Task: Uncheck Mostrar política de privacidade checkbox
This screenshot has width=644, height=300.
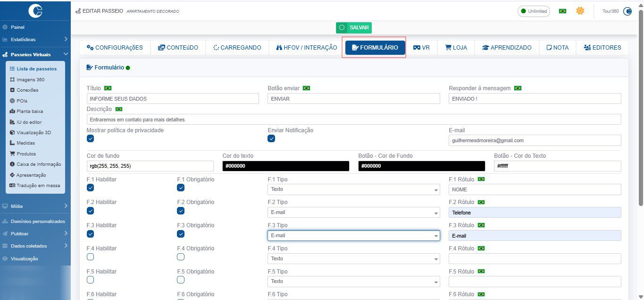Action: click(91, 138)
